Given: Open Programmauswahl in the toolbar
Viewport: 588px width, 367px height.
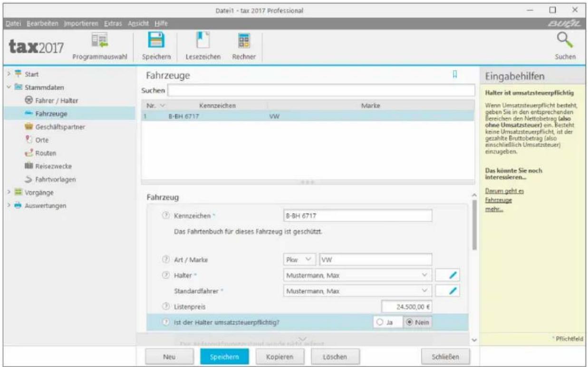Looking at the screenshot, I should pyautogui.click(x=99, y=46).
